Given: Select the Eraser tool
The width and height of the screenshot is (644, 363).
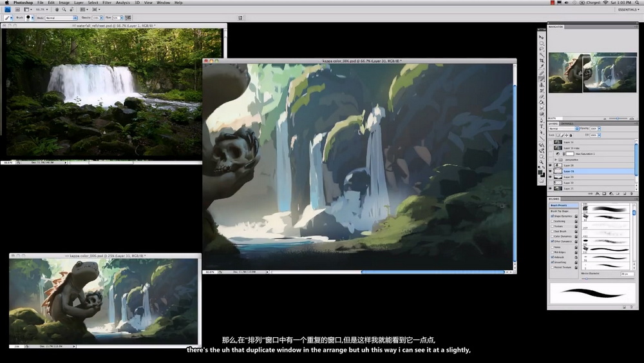Looking at the screenshot, I should coord(542,96).
